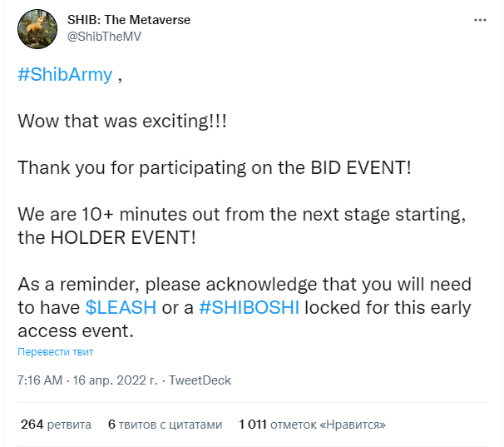This screenshot has width=504, height=447.
Task: Open the SHIB: The Metaverse profile avatar
Action: pyautogui.click(x=37, y=29)
